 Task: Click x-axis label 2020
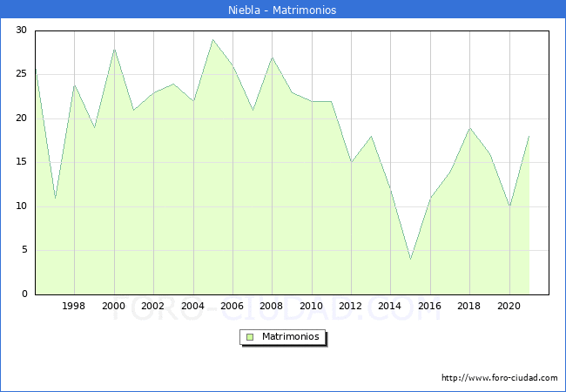click(509, 306)
